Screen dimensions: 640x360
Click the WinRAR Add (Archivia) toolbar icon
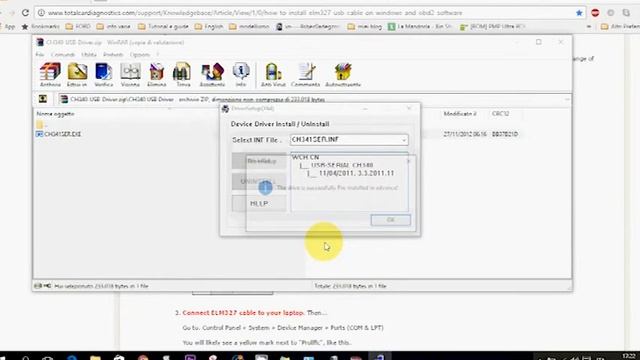(x=50, y=74)
